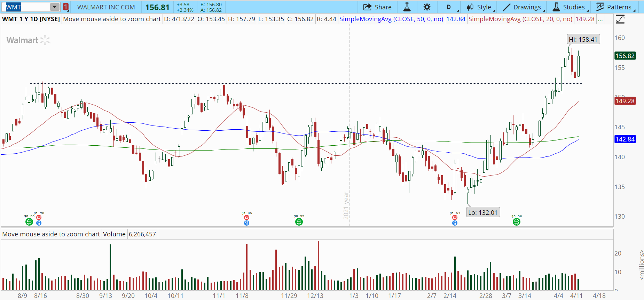
Task: Click the close price C: 156.82
Action: [x=300, y=19]
